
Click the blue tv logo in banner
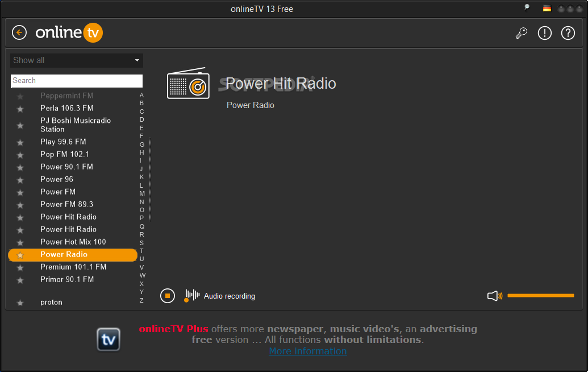tap(109, 340)
